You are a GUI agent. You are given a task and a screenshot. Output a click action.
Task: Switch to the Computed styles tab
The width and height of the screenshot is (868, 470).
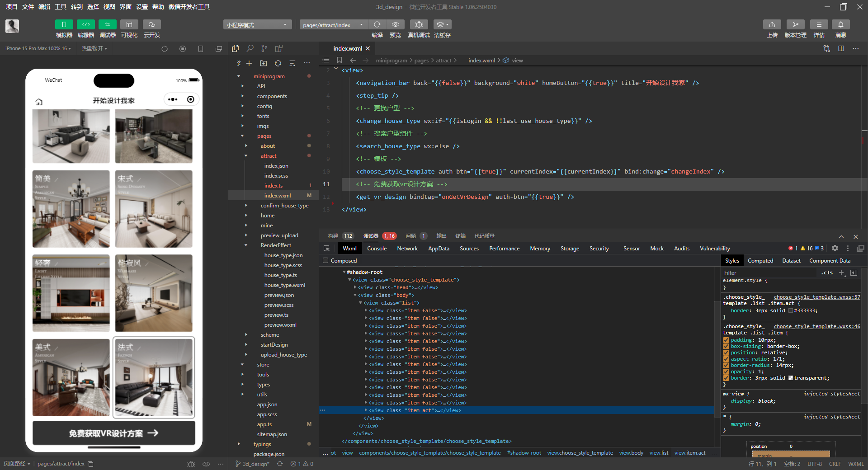click(x=760, y=261)
